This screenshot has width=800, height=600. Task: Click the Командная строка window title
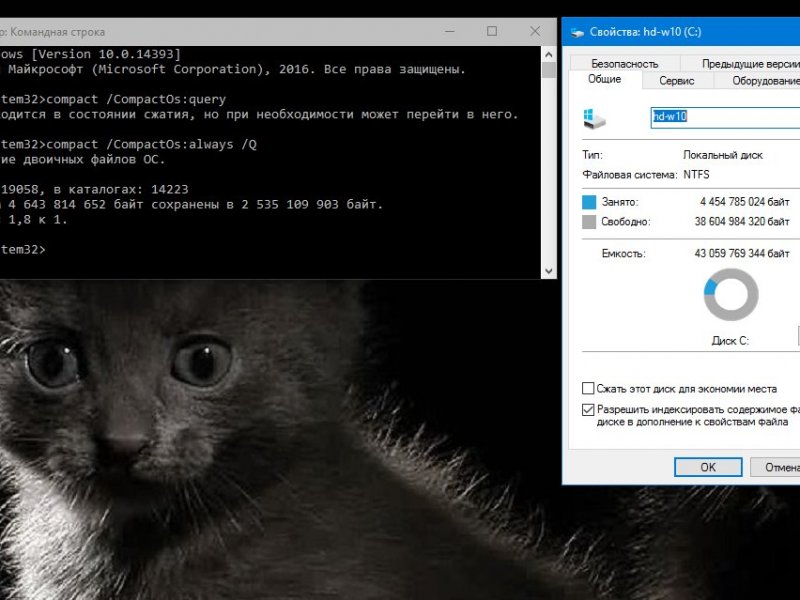pos(57,32)
